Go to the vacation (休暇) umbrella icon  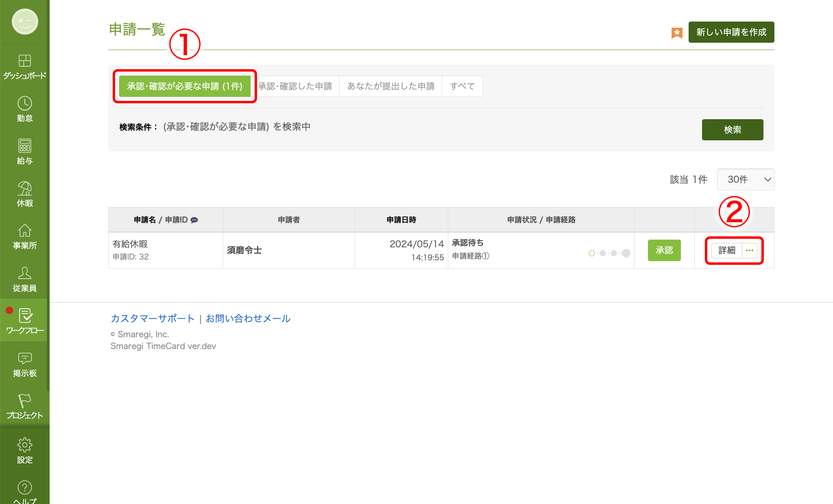(x=25, y=189)
